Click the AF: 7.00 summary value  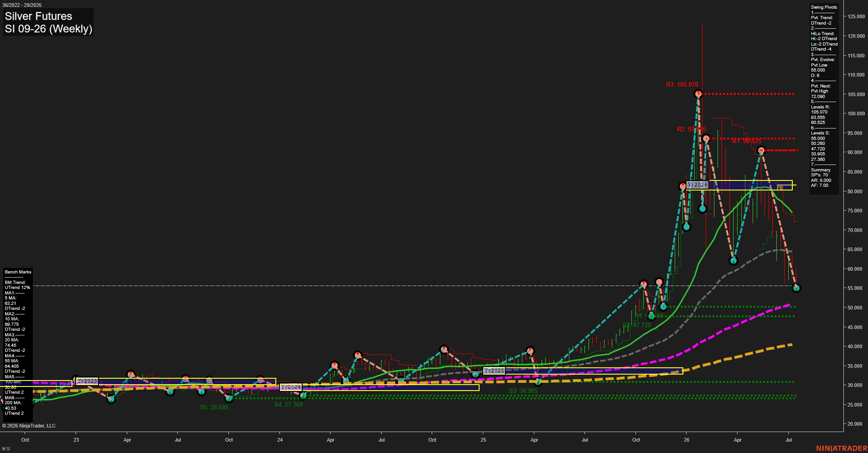pyautogui.click(x=820, y=185)
